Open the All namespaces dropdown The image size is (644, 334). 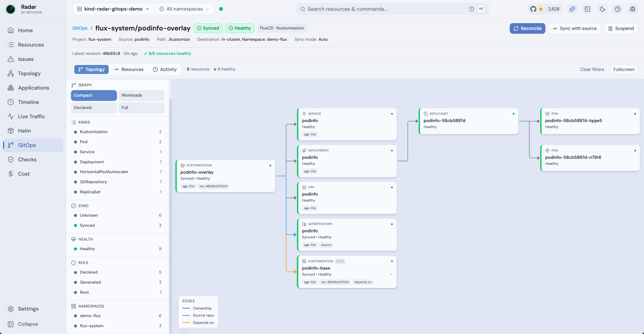tap(184, 9)
